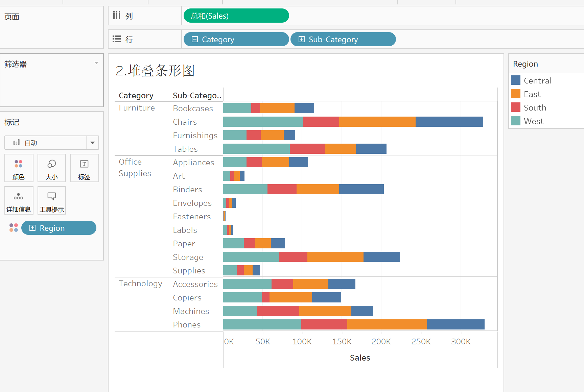Image resolution: width=584 pixels, height=392 pixels.
Task: Select the Tables row label
Action: click(x=185, y=149)
